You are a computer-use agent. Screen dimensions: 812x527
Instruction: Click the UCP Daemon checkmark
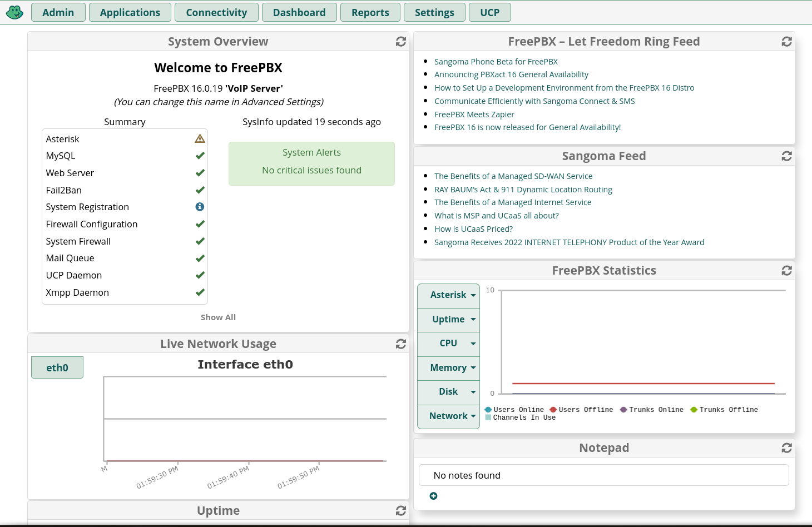pyautogui.click(x=200, y=275)
